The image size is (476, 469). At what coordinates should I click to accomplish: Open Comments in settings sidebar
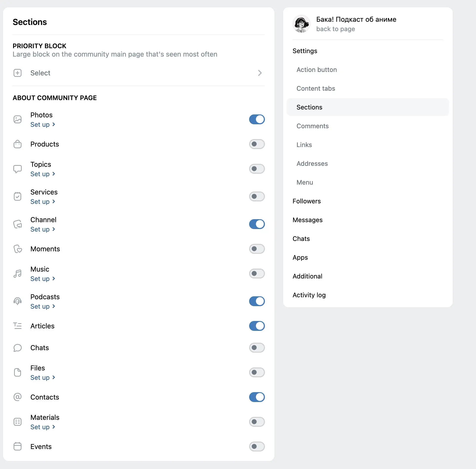click(x=313, y=126)
